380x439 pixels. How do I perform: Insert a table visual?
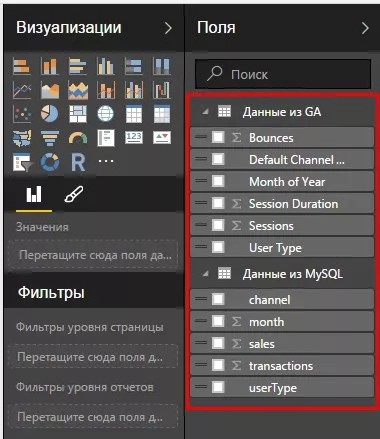tap(134, 114)
